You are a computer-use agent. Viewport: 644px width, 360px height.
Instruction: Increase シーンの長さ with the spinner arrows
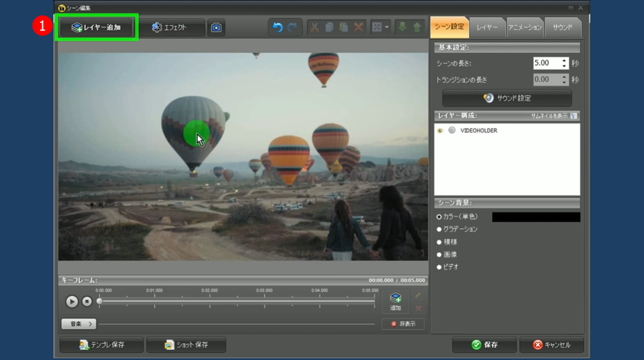click(564, 60)
